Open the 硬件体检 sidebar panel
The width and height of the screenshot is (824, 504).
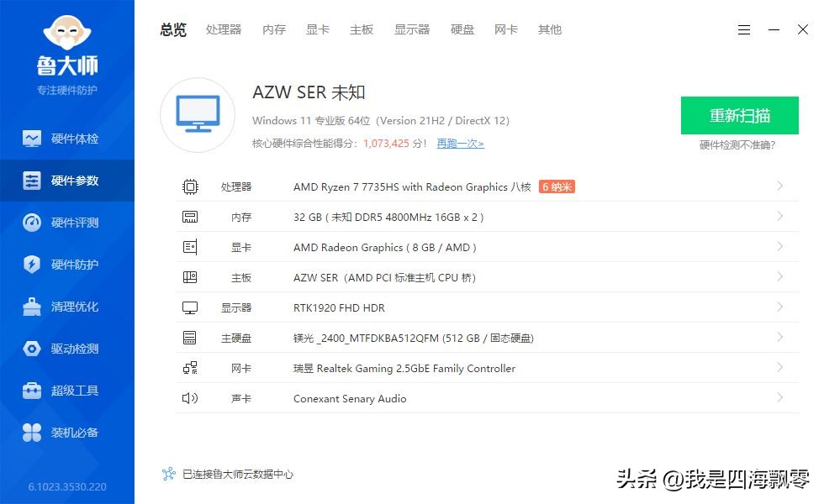pos(67,138)
